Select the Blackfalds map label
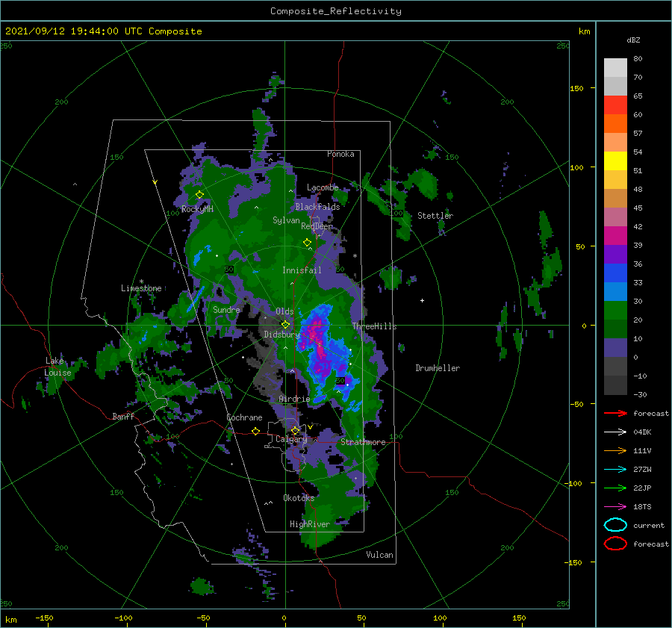The height and width of the screenshot is (628, 672). 317,207
